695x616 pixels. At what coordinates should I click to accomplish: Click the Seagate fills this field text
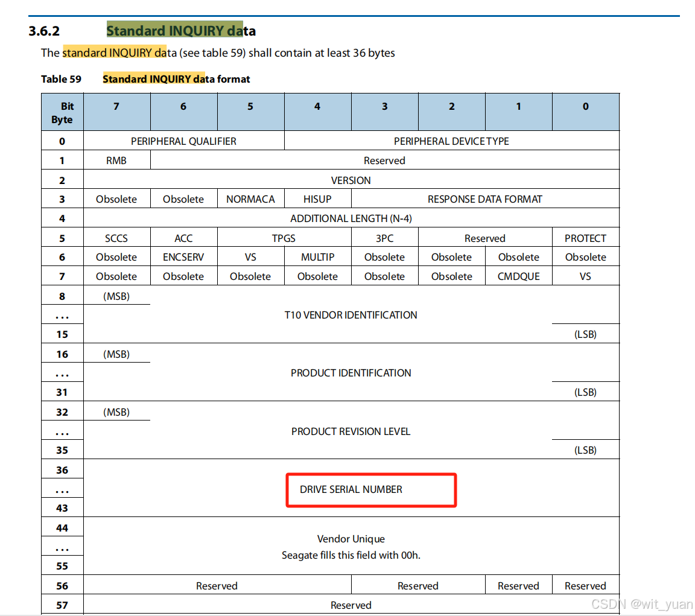tap(351, 554)
